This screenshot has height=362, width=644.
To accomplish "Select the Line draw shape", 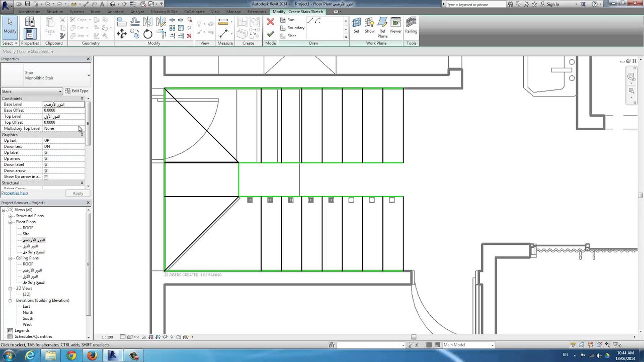I will pyautogui.click(x=310, y=21).
